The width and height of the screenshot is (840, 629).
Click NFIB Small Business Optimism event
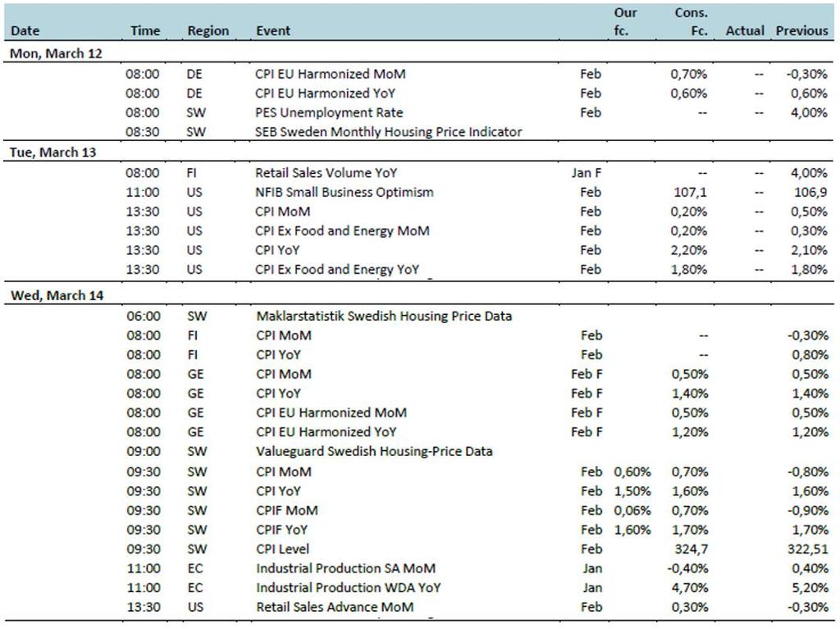345,192
